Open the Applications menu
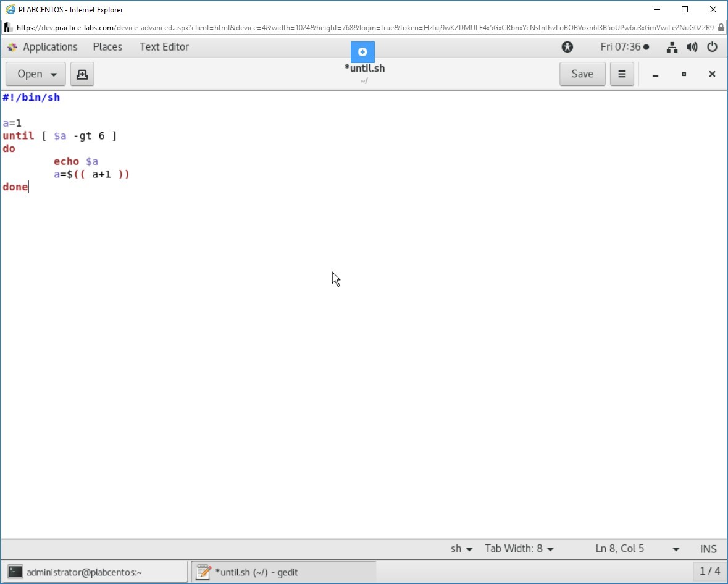The image size is (728, 584). (50, 47)
